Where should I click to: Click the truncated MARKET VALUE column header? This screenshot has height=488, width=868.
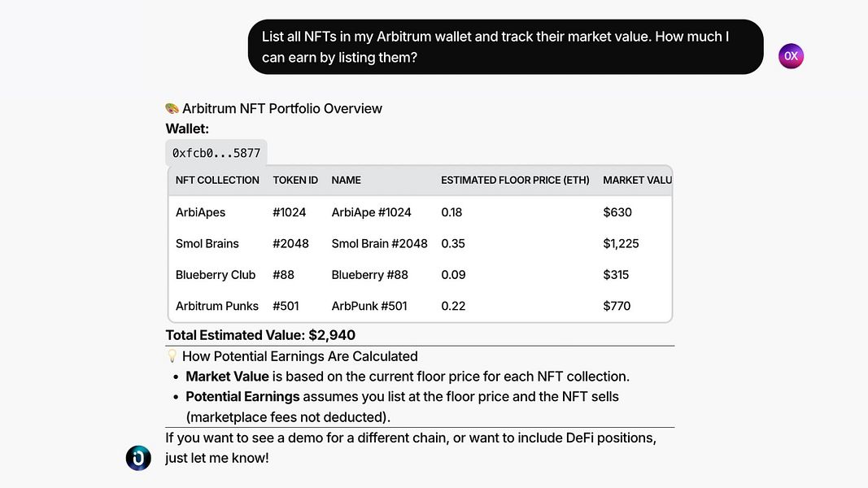point(637,180)
